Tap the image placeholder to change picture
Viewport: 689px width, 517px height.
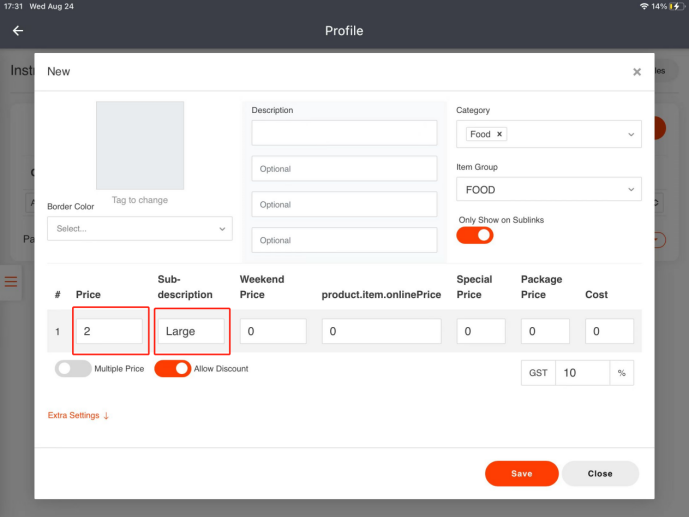point(139,146)
